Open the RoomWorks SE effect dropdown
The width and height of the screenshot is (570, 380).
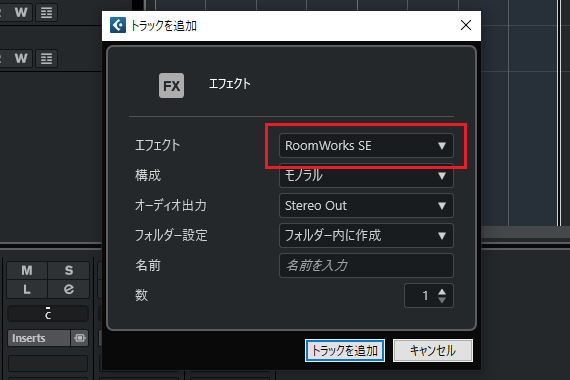click(366, 146)
